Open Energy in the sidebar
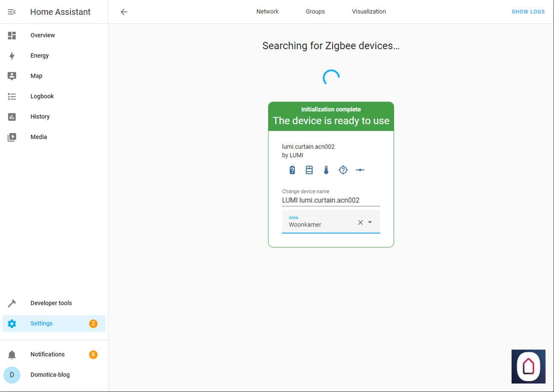The width and height of the screenshot is (554, 392). coord(39,56)
